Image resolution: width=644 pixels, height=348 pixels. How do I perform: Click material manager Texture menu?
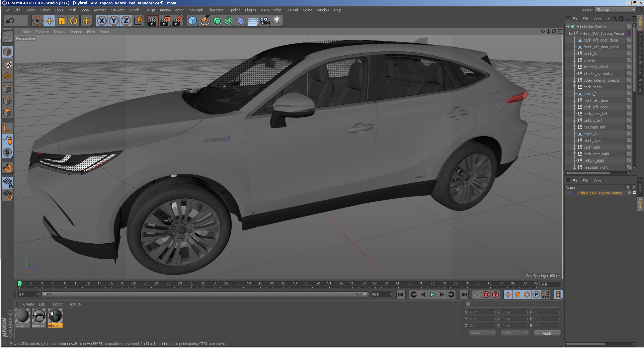(x=74, y=304)
